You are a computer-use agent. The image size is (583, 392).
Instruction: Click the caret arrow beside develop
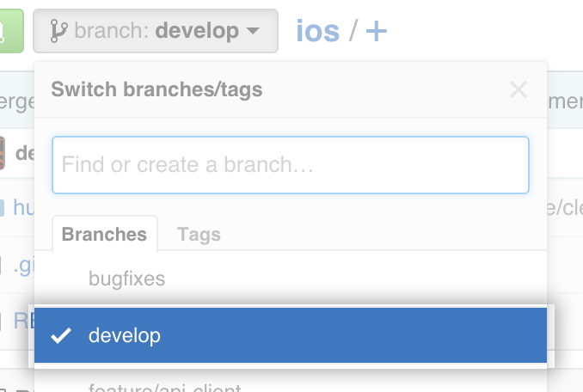253,30
